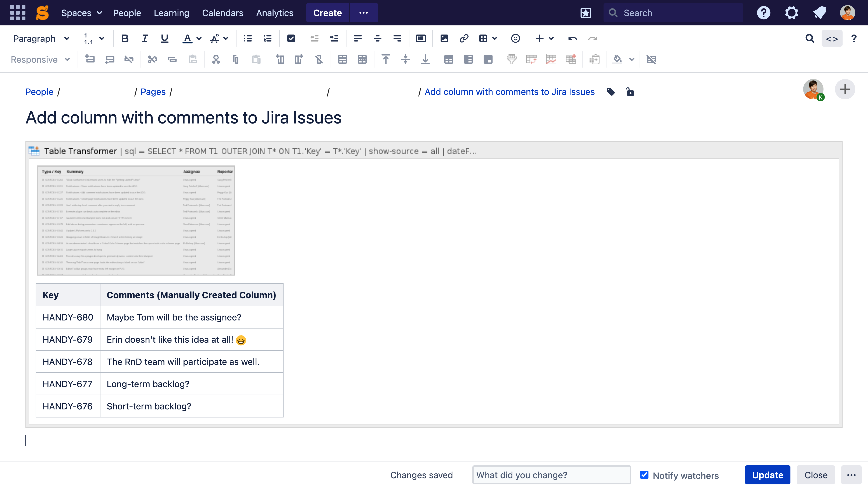This screenshot has height=488, width=868.
Task: Insert table column after
Action: click(x=299, y=60)
